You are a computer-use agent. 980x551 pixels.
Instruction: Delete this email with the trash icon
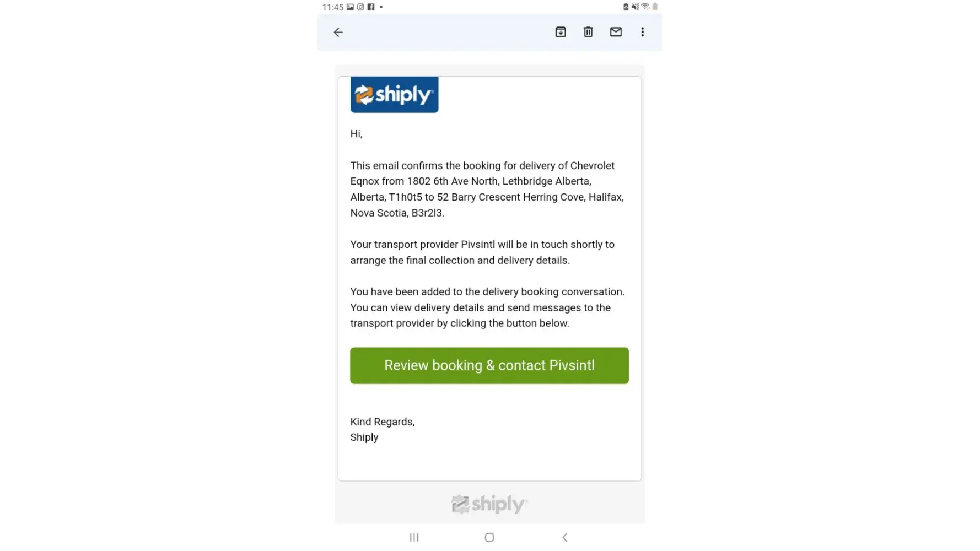point(588,32)
